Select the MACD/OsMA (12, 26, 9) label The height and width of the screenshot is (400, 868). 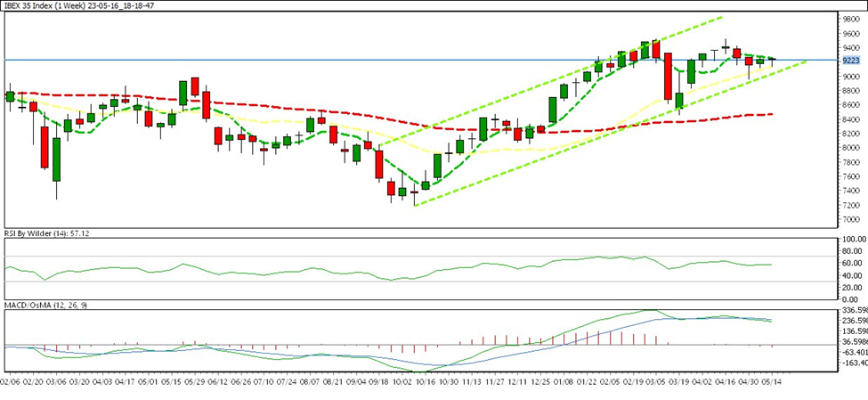(46, 305)
